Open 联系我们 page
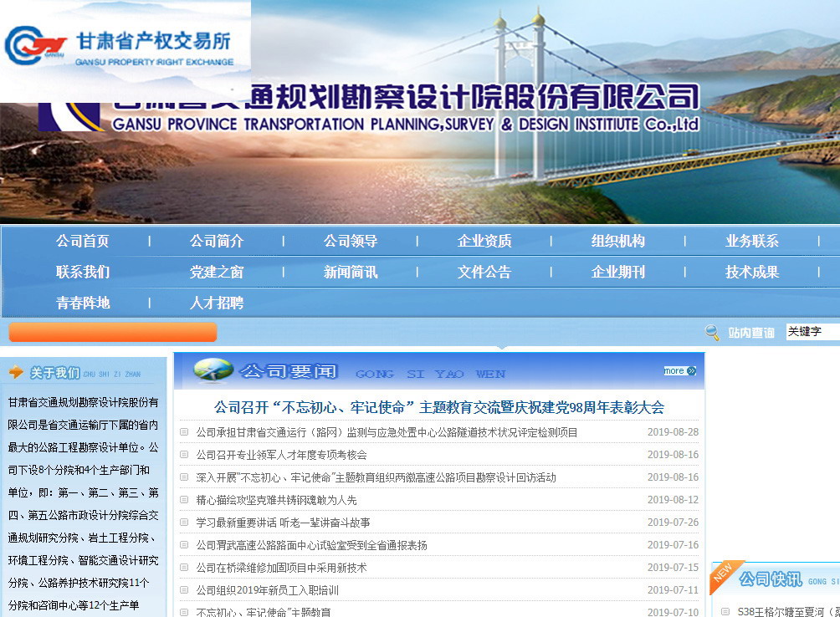 point(83,272)
